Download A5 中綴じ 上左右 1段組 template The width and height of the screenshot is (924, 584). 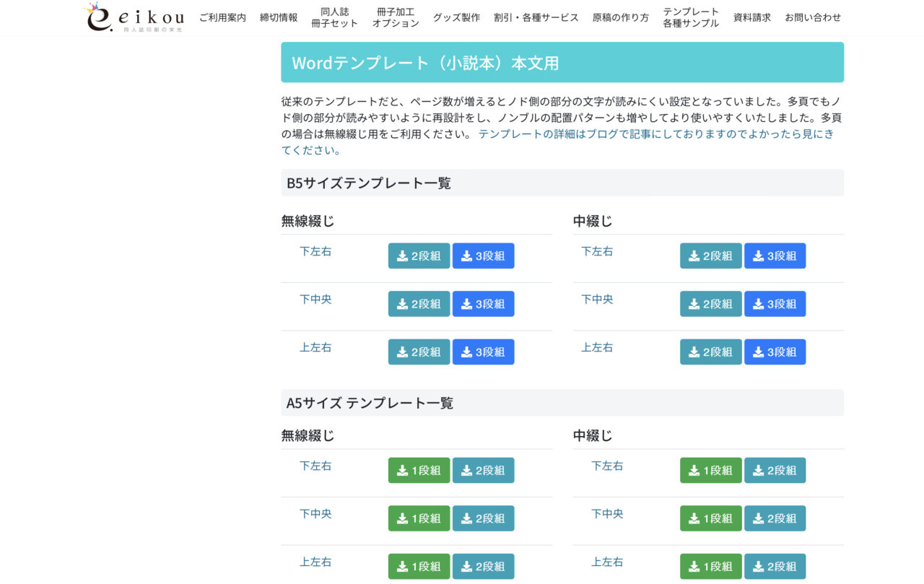[710, 566]
